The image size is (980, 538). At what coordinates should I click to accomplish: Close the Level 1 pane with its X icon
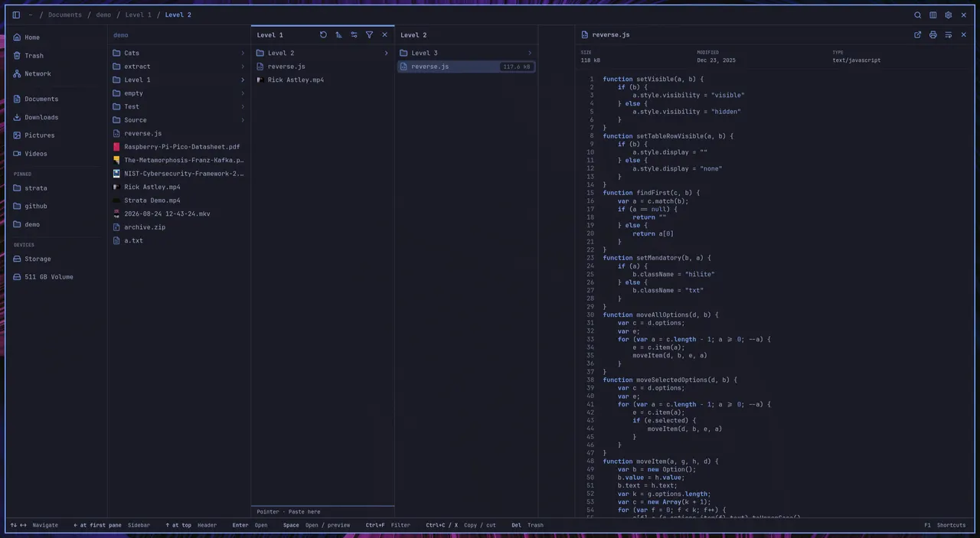coord(384,34)
